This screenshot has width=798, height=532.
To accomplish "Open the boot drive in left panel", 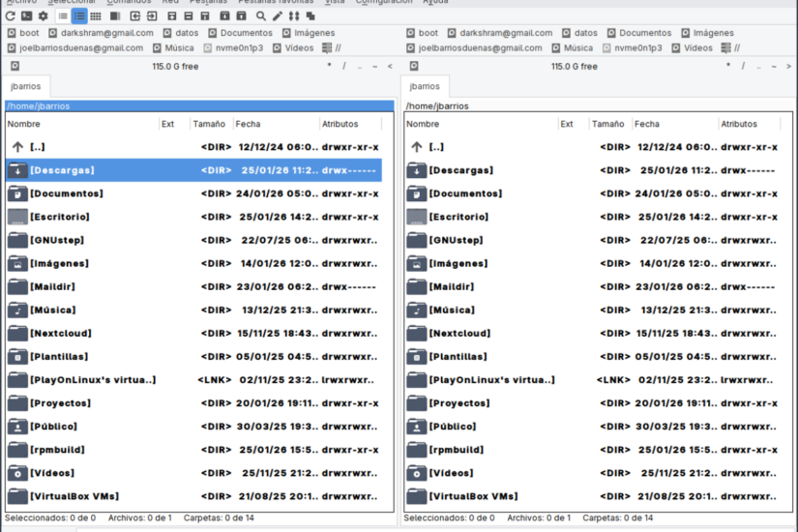I will (x=23, y=33).
